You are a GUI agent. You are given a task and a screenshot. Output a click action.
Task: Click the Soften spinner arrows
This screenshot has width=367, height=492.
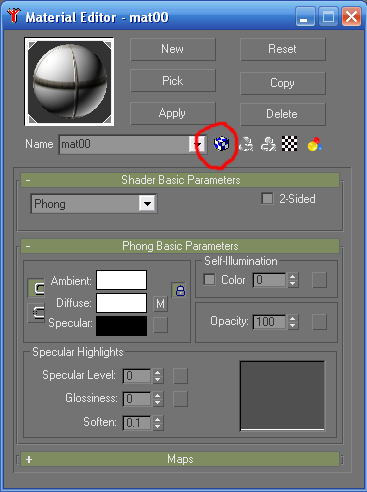pyautogui.click(x=158, y=423)
